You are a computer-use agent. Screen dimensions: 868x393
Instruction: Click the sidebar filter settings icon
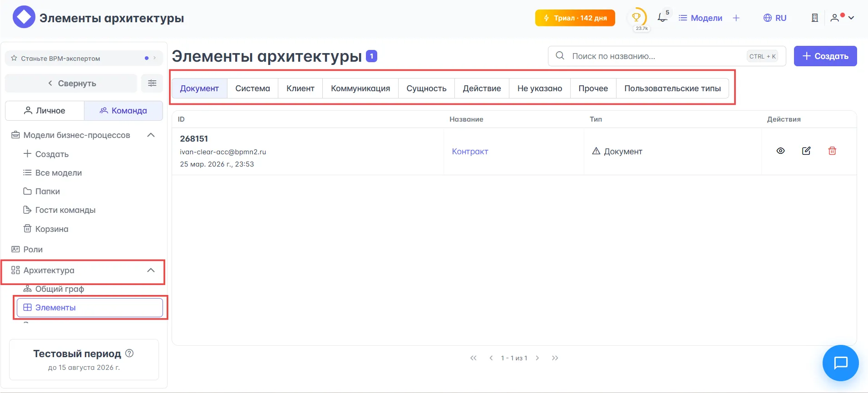point(152,83)
